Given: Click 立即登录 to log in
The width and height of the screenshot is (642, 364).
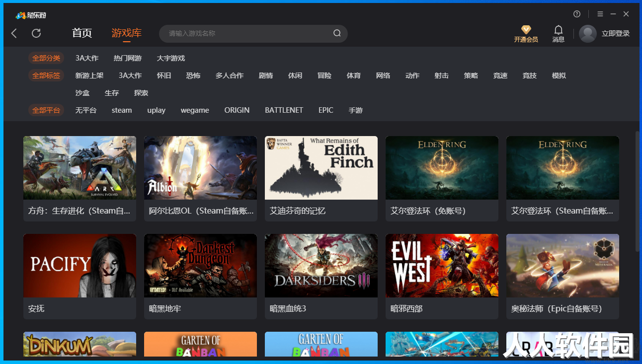Looking at the screenshot, I should coord(616,33).
